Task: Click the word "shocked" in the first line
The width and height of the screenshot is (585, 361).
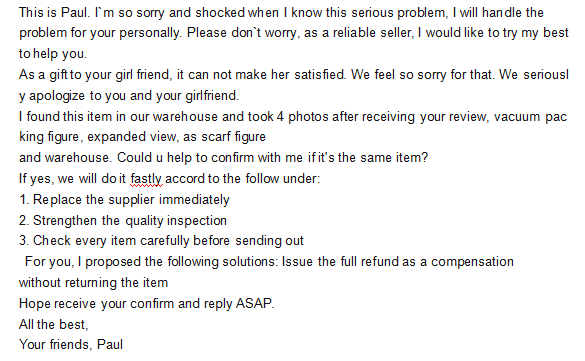Action: (220, 13)
